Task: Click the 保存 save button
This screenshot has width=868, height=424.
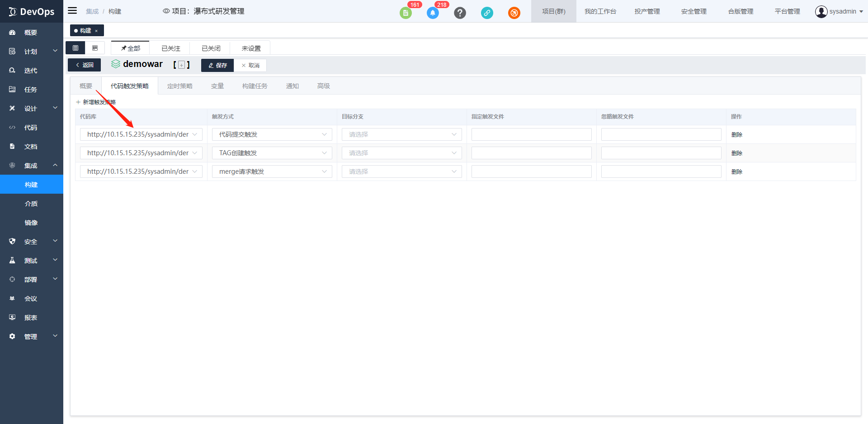Action: click(x=217, y=65)
